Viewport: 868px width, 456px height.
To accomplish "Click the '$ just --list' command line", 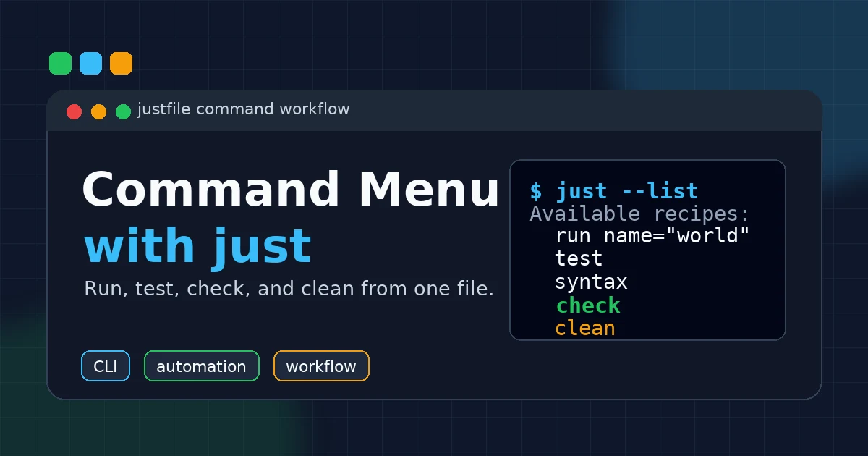I will pyautogui.click(x=614, y=191).
